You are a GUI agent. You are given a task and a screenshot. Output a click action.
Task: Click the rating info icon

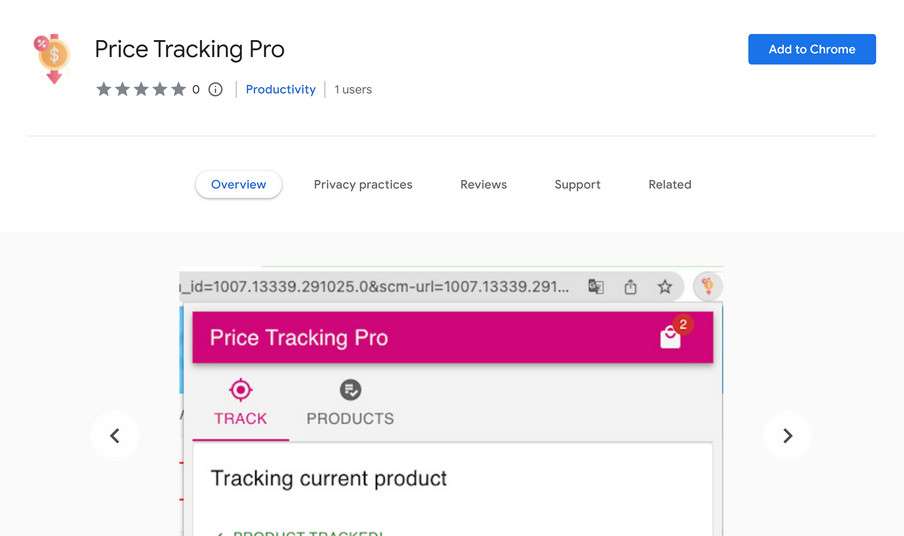(215, 90)
